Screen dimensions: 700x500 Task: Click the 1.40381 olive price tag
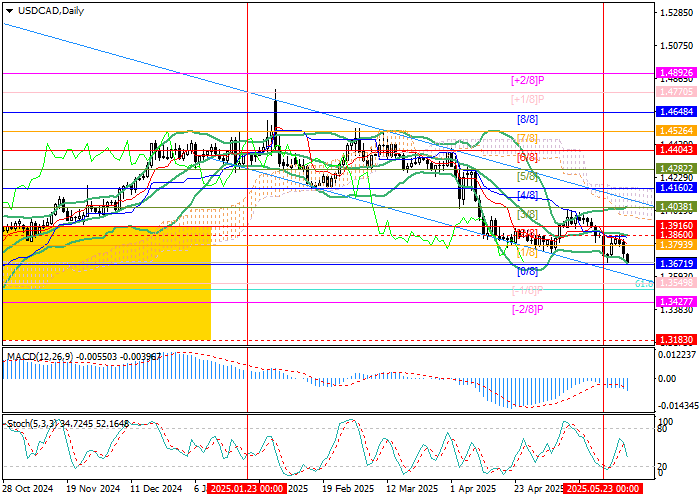(669, 205)
